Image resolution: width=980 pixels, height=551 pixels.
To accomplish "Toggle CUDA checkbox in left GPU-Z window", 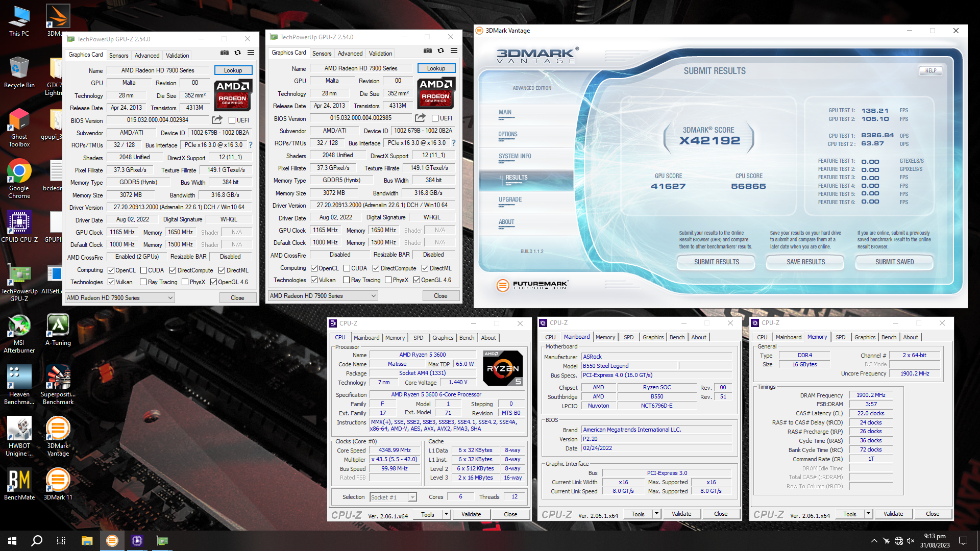I will pyautogui.click(x=143, y=270).
